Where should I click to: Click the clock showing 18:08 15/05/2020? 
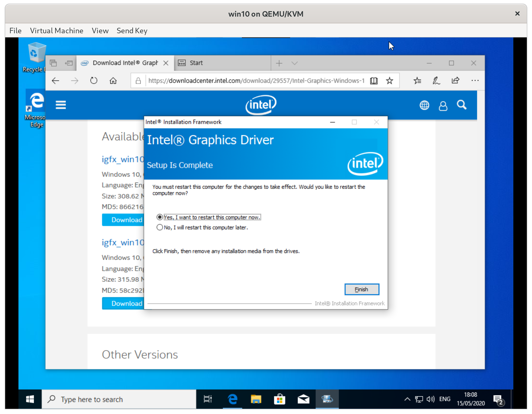tap(470, 399)
